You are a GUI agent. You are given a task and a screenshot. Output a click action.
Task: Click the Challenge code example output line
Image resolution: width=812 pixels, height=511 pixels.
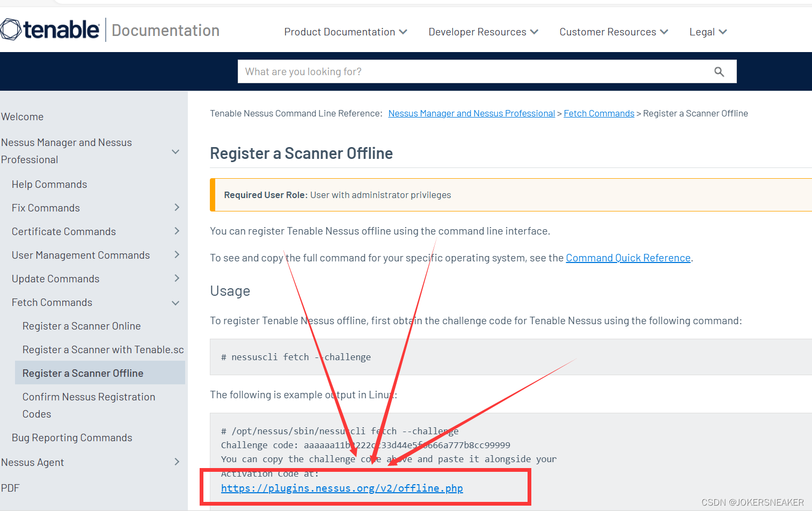[x=365, y=445]
